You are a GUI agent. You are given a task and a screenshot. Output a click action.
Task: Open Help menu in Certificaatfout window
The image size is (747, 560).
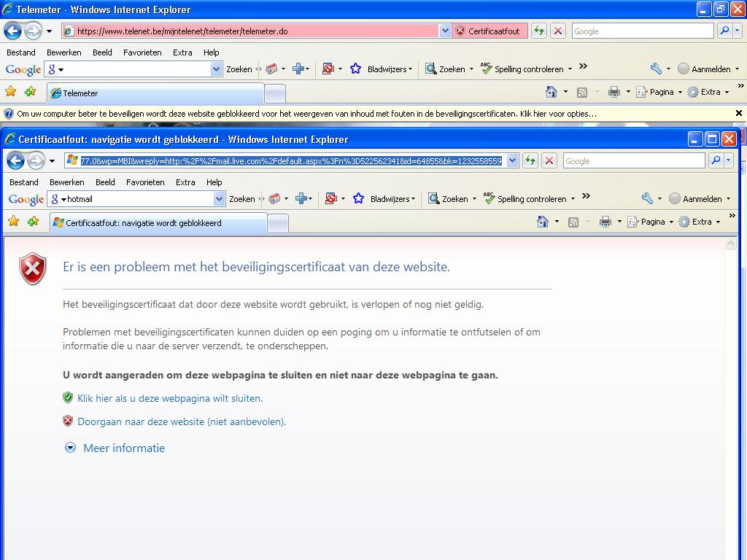click(x=214, y=182)
